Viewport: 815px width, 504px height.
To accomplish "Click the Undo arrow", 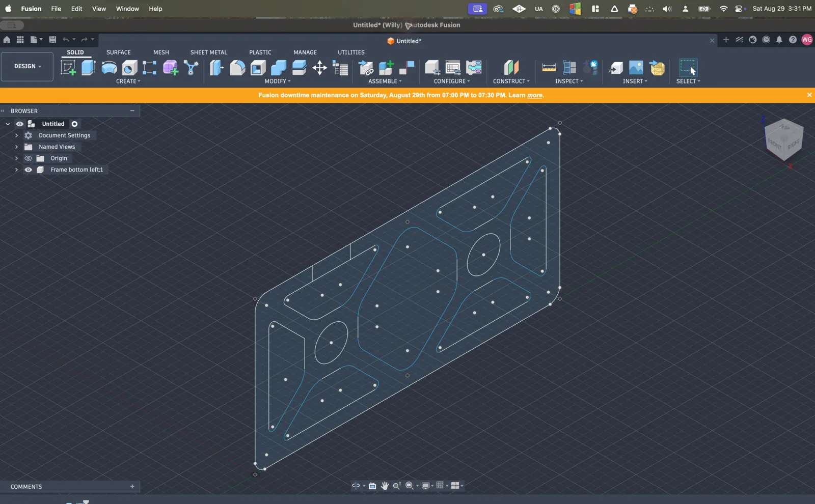I will 66,40.
